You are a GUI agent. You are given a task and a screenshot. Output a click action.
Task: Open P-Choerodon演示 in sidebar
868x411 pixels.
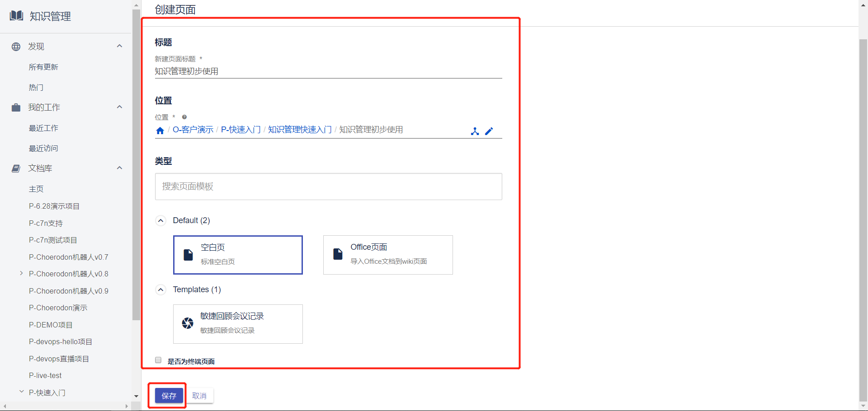coord(58,308)
